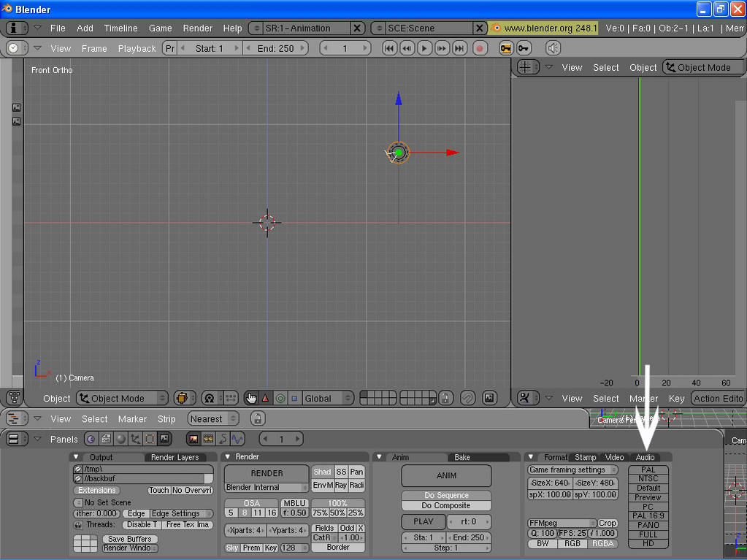Open the SCE:Scene selector dropdown

(379, 28)
